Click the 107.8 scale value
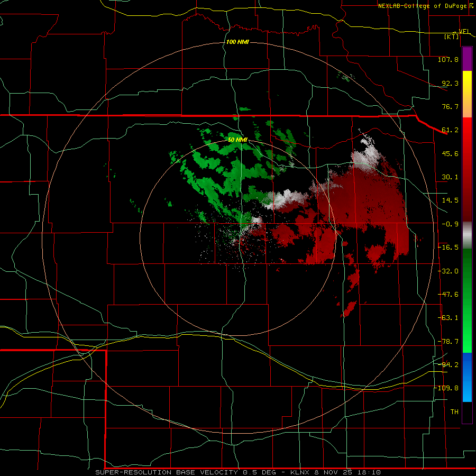Image resolution: width=476 pixels, height=476 pixels. point(448,59)
